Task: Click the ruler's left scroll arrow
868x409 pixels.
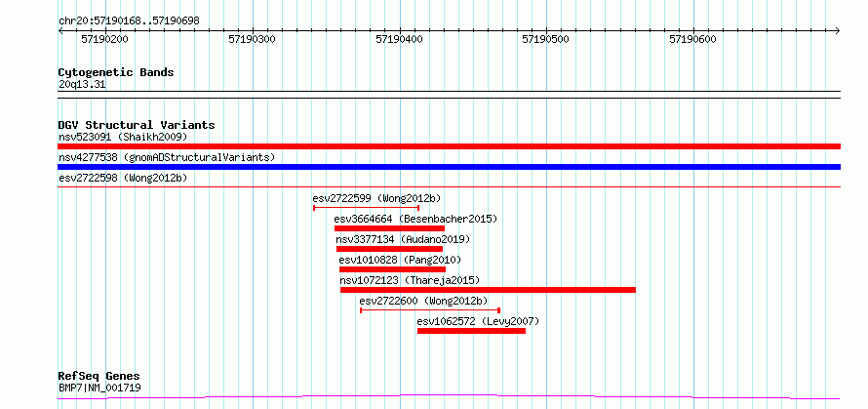Action: pos(60,30)
